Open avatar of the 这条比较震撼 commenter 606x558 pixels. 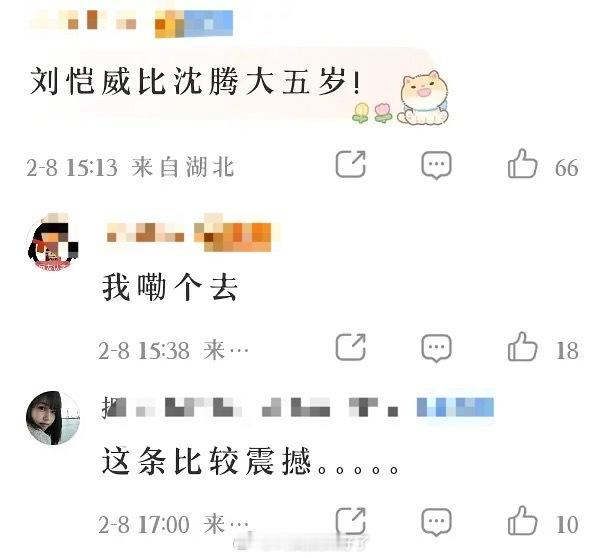click(53, 418)
